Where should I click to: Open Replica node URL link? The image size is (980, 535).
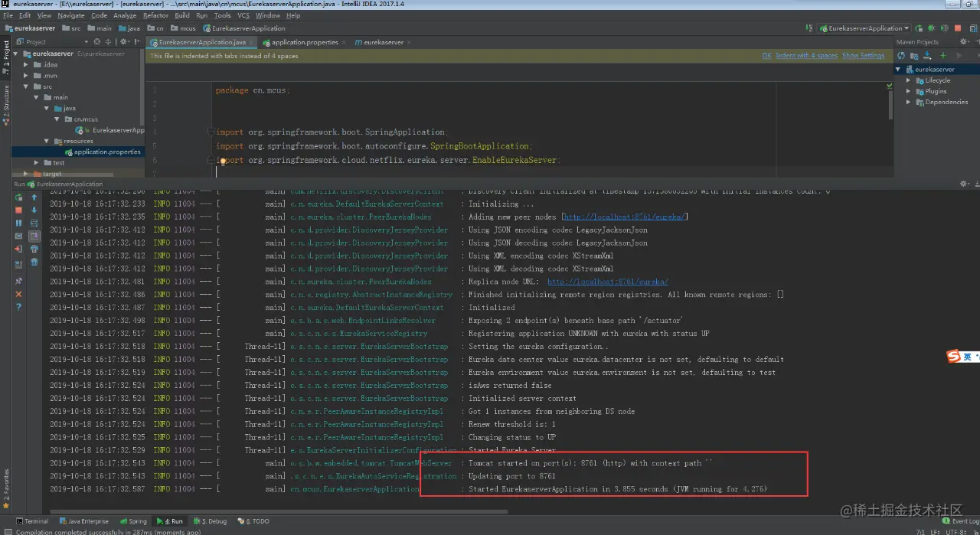(608, 282)
